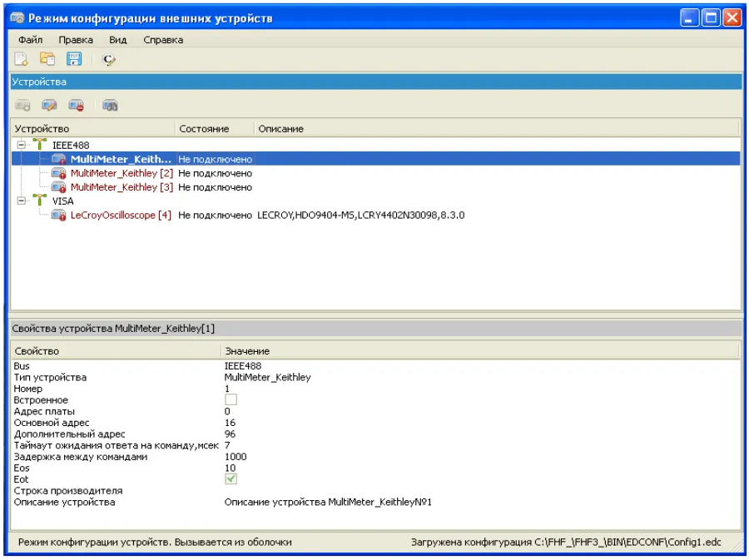This screenshot has width=749, height=560.
Task: Open the Файл menu
Action: [31, 40]
